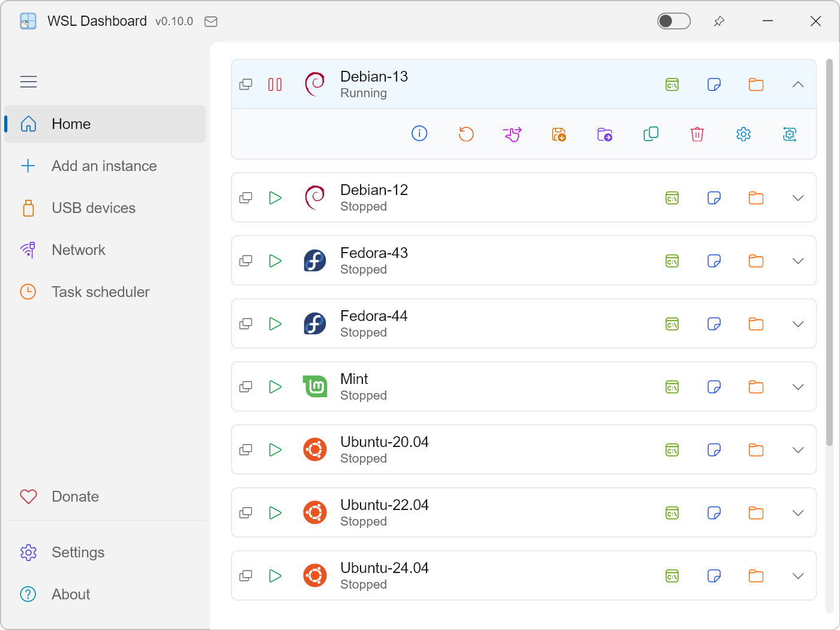The width and height of the screenshot is (840, 630).
Task: Clone the Debian-13 instance
Action: pos(651,134)
